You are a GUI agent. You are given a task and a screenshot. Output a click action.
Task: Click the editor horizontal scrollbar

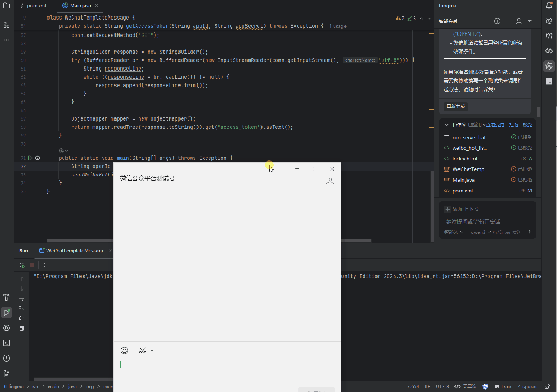[209, 241]
